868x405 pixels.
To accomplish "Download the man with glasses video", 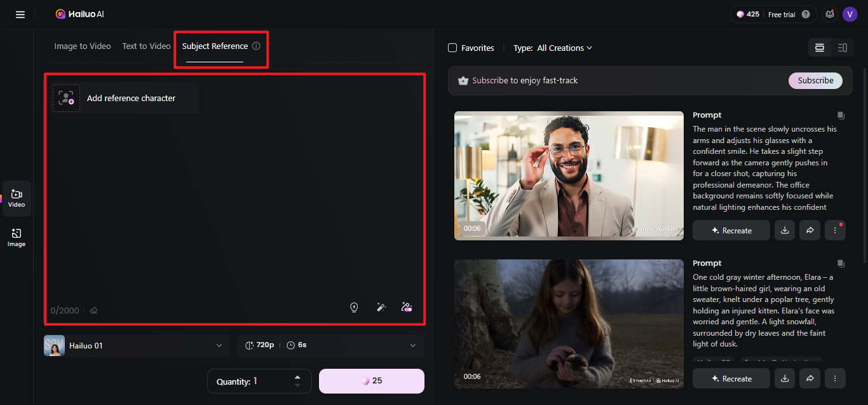I will click(785, 230).
